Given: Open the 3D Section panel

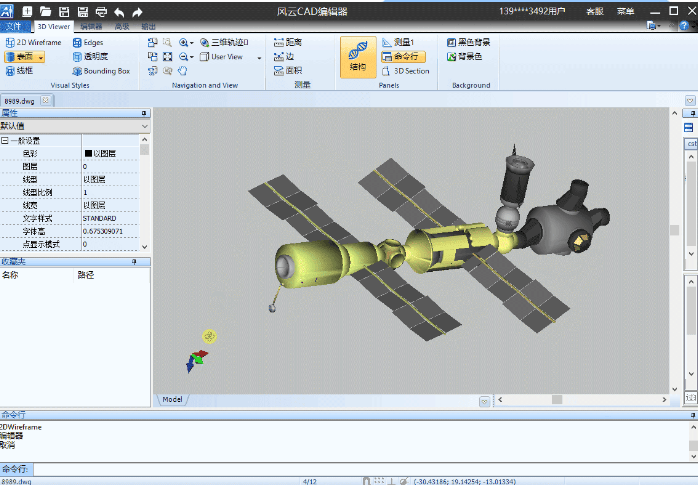Looking at the screenshot, I should (x=405, y=71).
